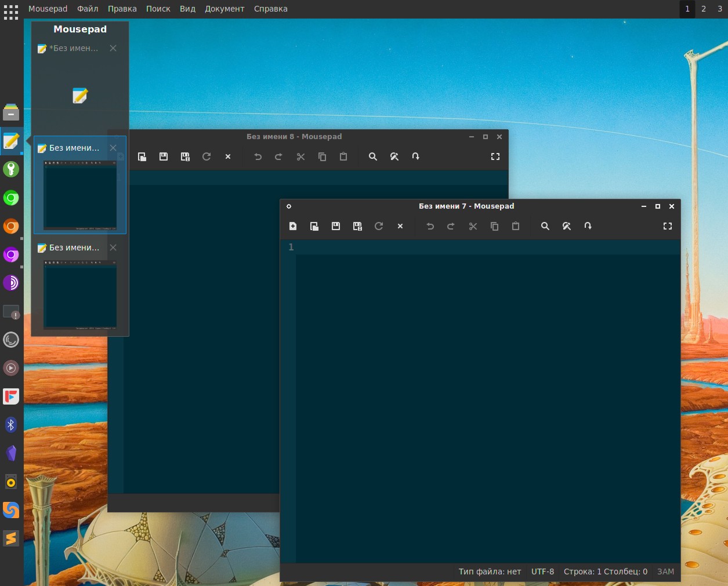
Task: Click Mousepad icon in dock
Action: click(x=11, y=141)
